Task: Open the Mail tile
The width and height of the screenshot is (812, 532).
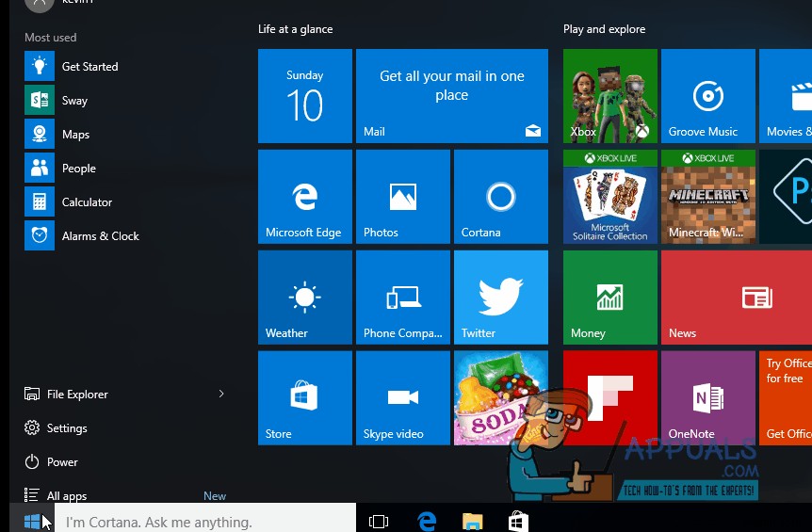Action: [451, 96]
